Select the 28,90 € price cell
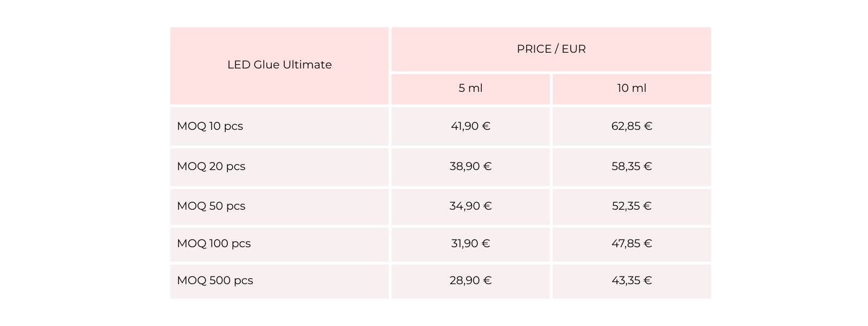Image resolution: width=868 pixels, height=326 pixels. pyautogui.click(x=470, y=280)
